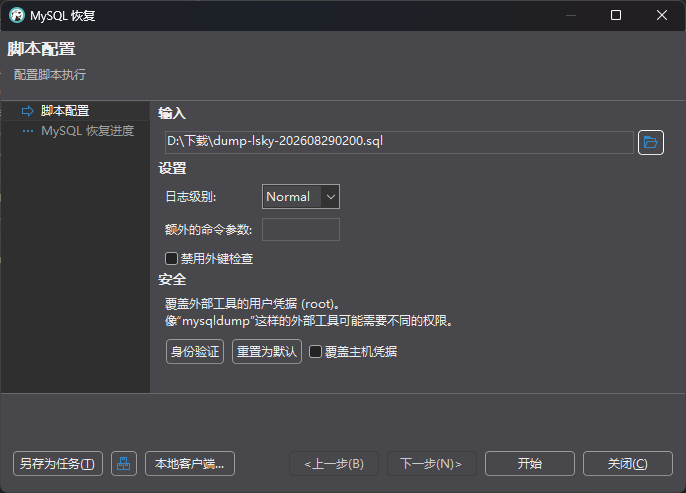The image size is (686, 493).
Task: Click the DBeaver app icon in title bar
Action: [x=17, y=15]
